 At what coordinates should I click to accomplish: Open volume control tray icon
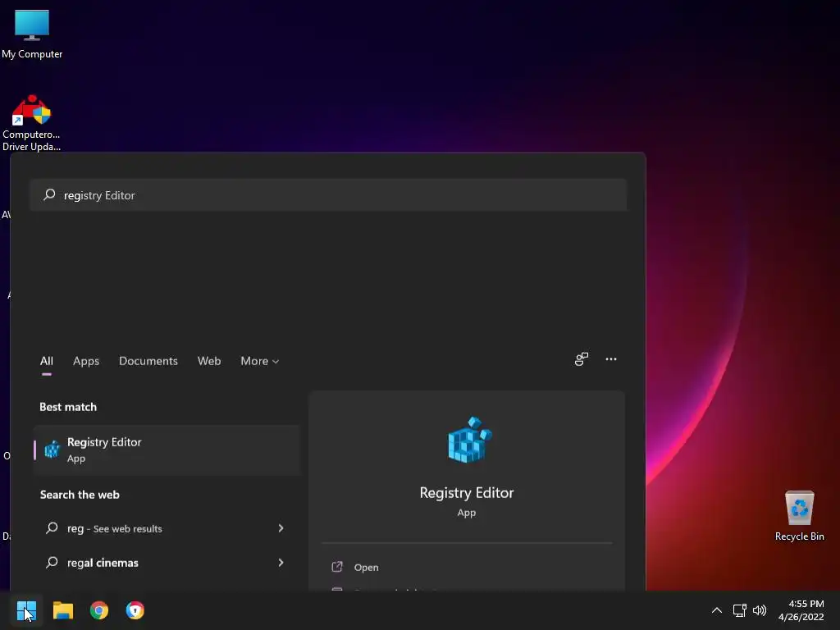(x=759, y=610)
